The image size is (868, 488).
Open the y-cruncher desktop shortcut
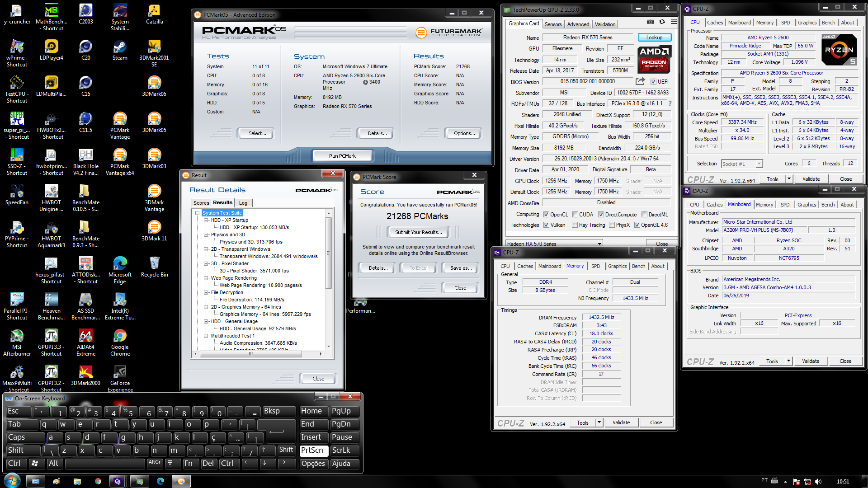point(17,14)
